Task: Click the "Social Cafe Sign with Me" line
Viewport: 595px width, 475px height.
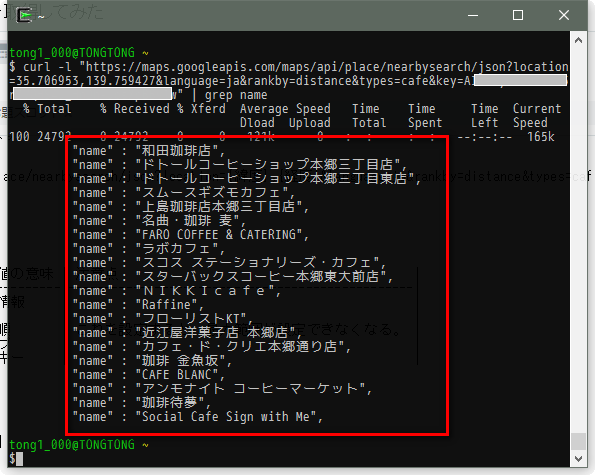Action: pos(198,417)
